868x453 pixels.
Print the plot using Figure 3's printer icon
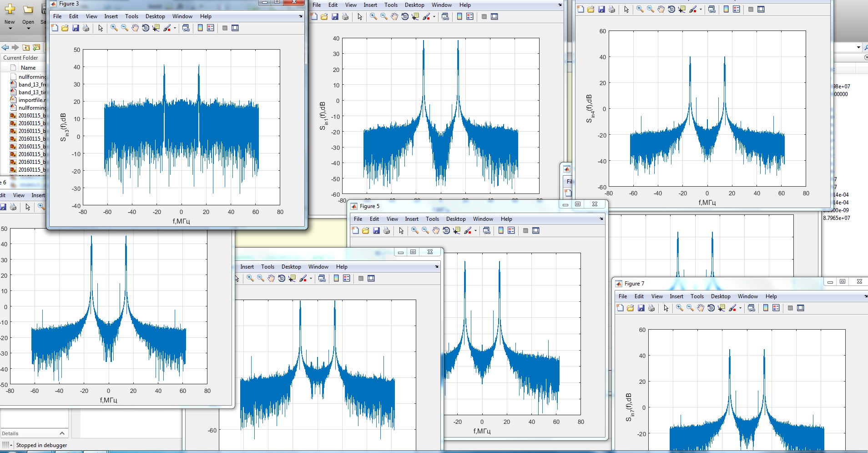[x=86, y=28]
